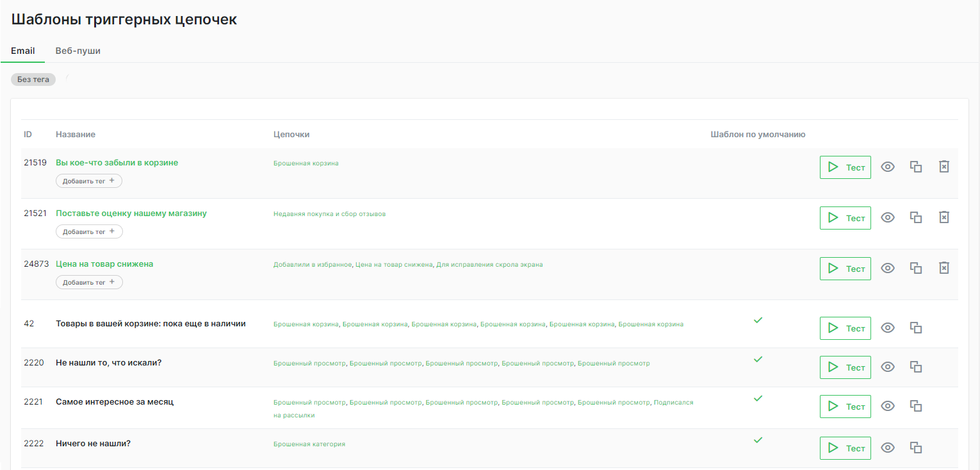The width and height of the screenshot is (980, 470).
Task: Add tag to 'Цена на товар снижена'
Action: point(88,282)
